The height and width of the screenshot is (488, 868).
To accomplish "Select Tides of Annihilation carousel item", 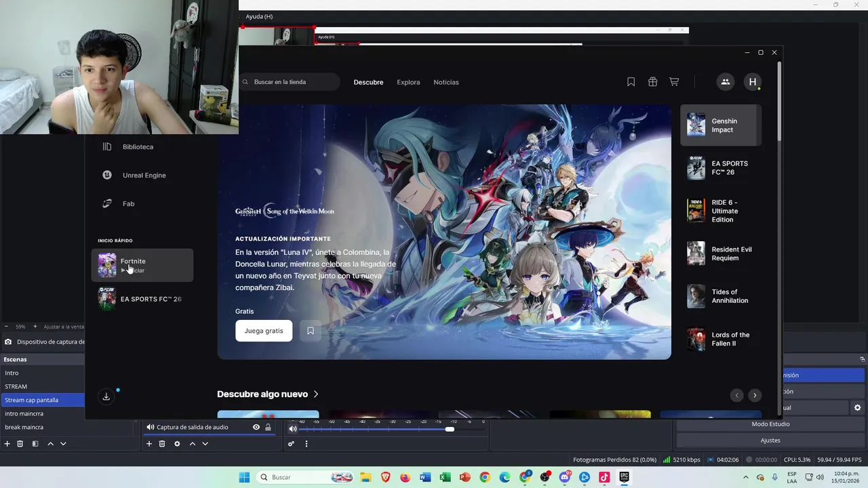I will tap(721, 296).
